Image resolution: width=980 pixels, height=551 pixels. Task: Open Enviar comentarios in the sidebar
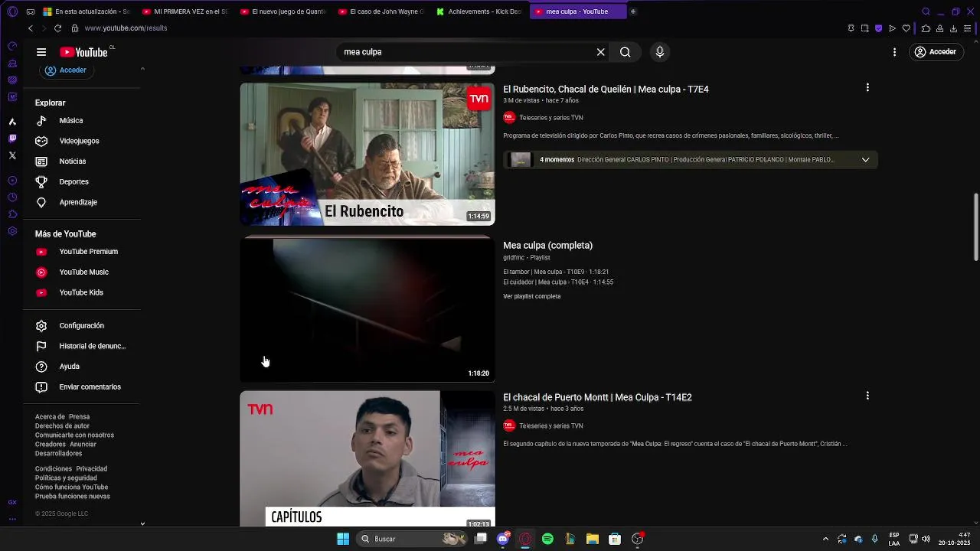click(90, 387)
